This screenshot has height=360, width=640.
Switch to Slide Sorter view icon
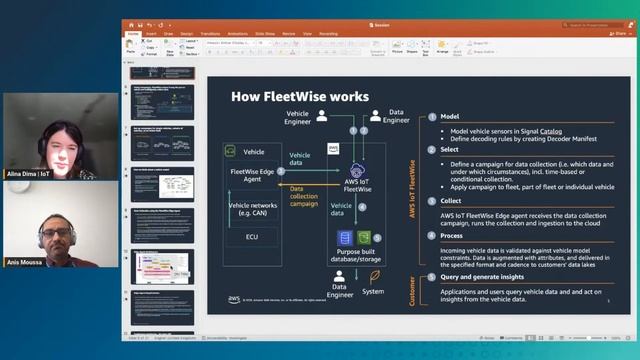(541, 338)
